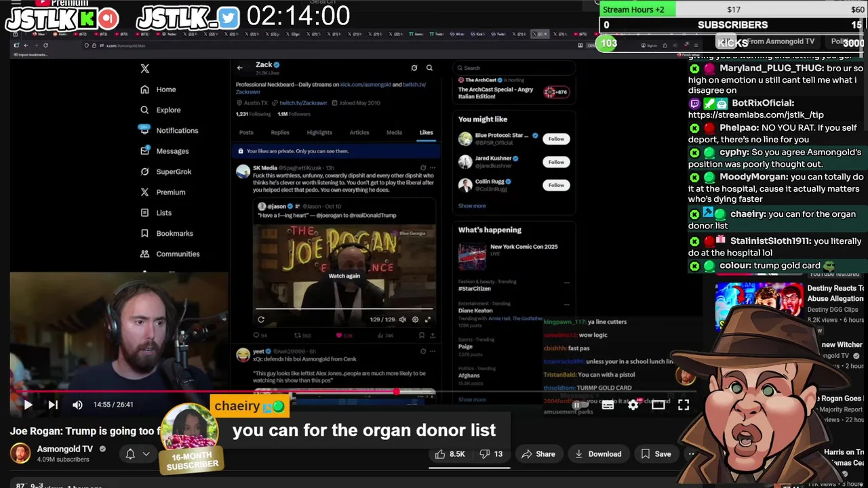This screenshot has width=868, height=488.
Task: Share the SK Media tweet
Action: pos(433,335)
